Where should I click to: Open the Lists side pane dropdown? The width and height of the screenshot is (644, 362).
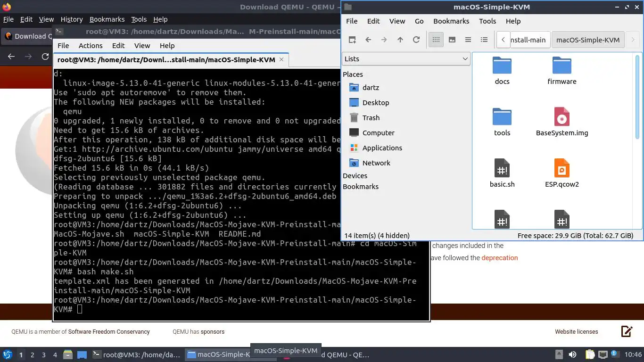click(x=406, y=59)
